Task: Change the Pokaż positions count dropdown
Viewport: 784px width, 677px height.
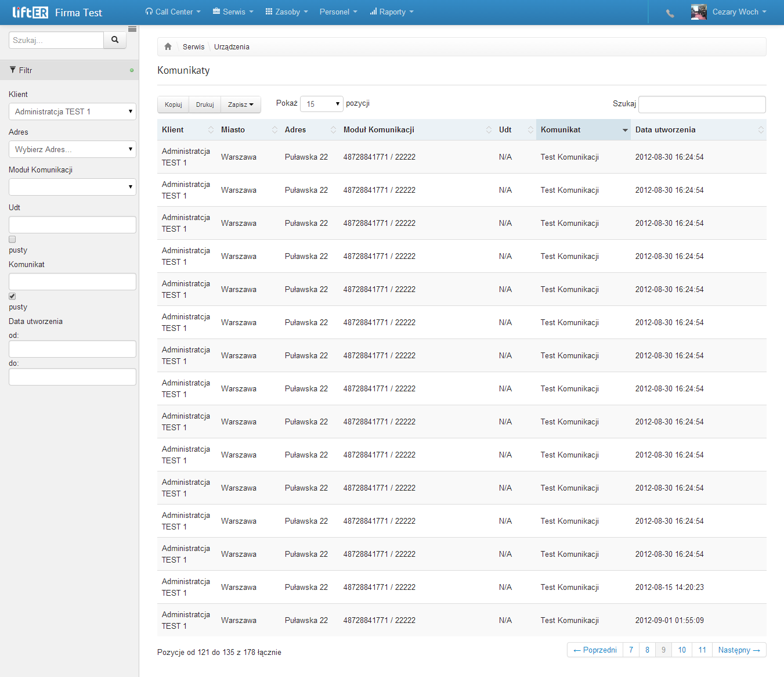Action: pos(321,104)
